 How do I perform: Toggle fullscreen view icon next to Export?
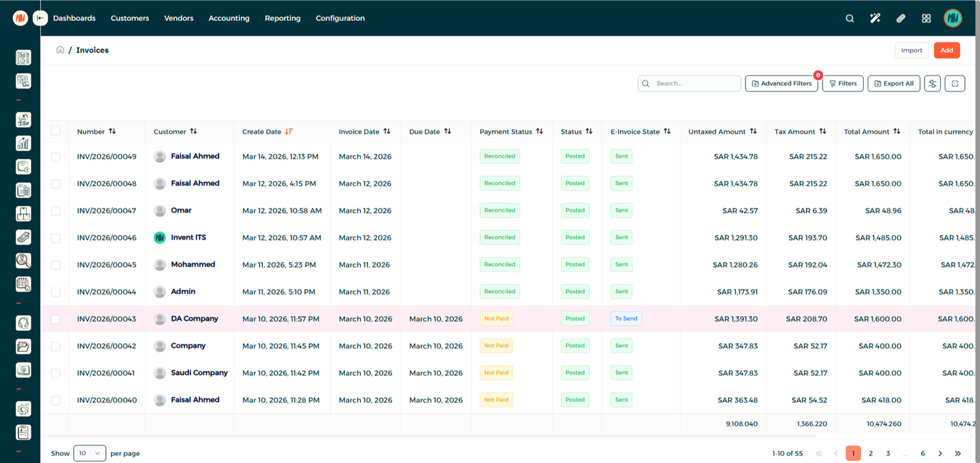tap(955, 84)
